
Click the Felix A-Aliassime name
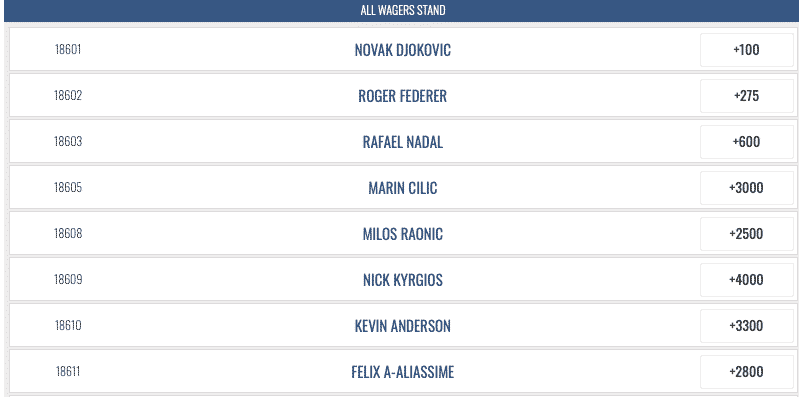[x=403, y=372]
